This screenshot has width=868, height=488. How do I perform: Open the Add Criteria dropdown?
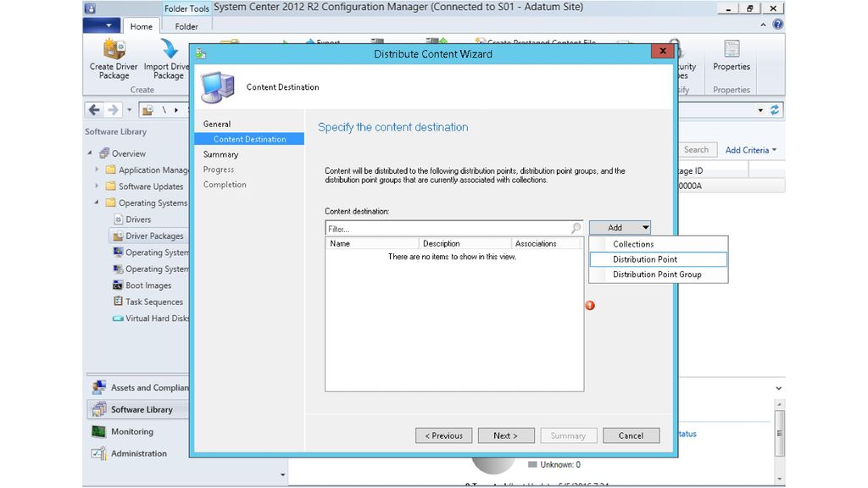751,150
